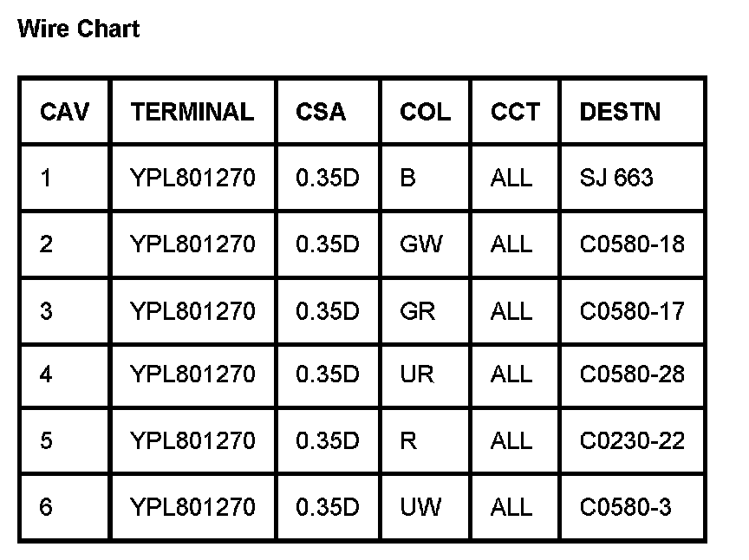Select destination cell SJ 663
This screenshot has width=749, height=560.
click(616, 178)
